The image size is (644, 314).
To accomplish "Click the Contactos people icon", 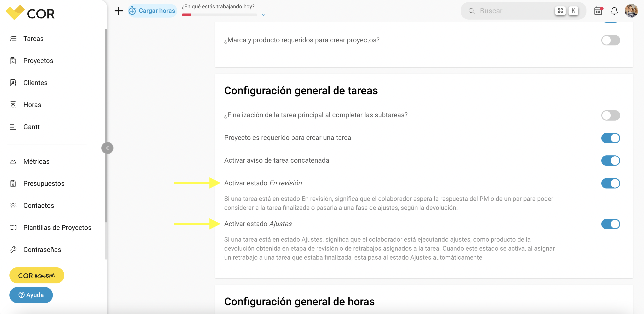I will tap(13, 205).
